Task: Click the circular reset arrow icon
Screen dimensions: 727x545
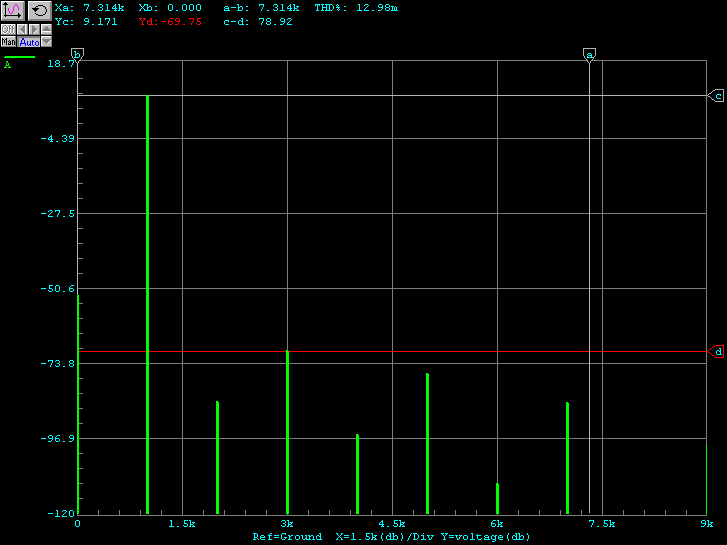Action: tap(38, 10)
